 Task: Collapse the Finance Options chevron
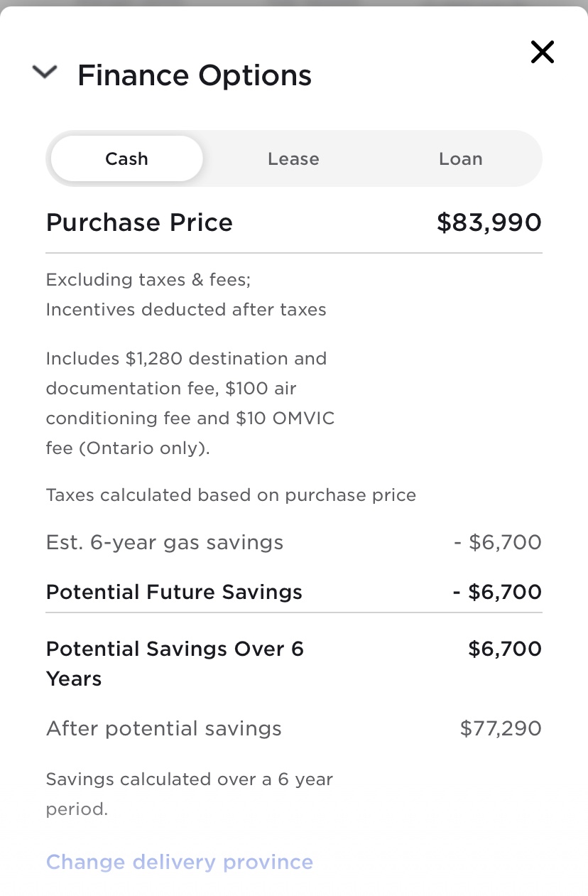coord(44,72)
